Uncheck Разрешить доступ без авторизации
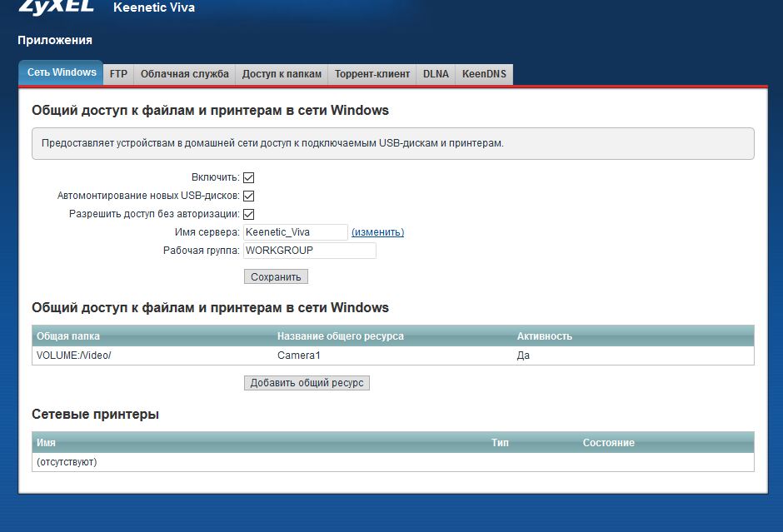 click(249, 215)
